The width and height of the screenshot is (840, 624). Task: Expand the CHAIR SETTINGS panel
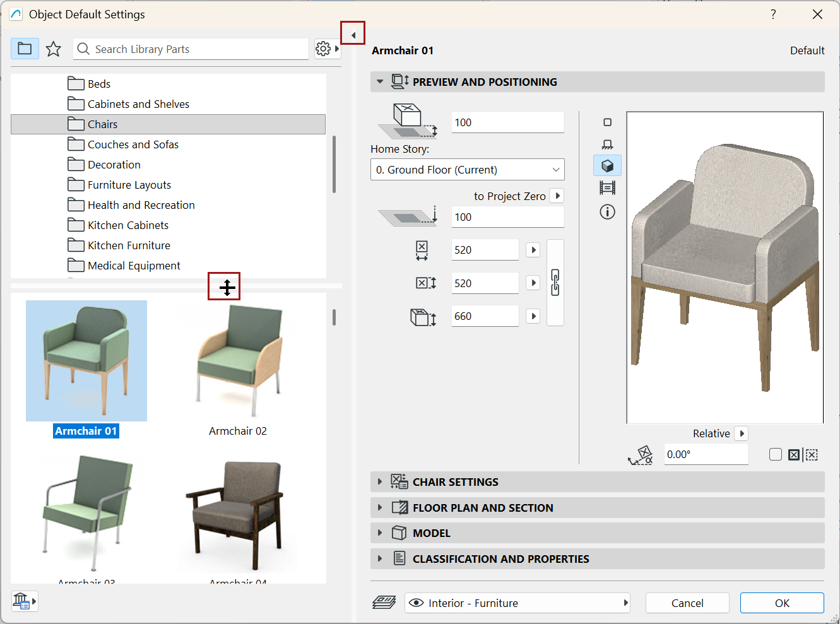click(x=597, y=481)
